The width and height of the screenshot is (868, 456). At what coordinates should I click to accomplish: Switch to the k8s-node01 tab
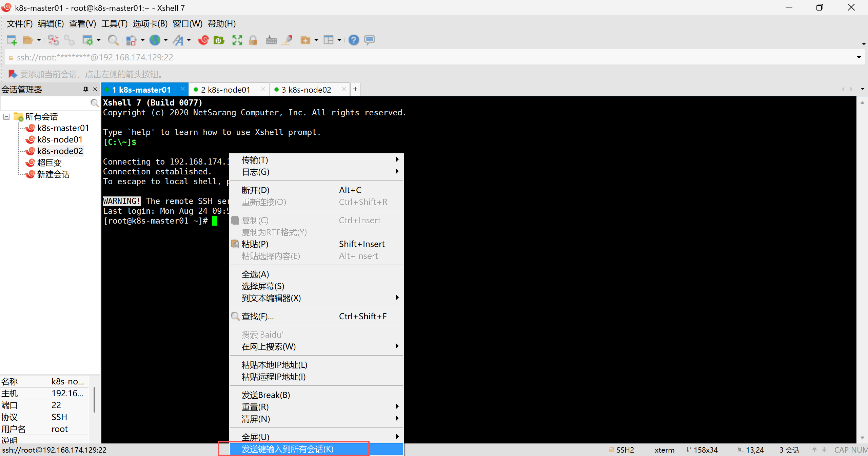point(225,90)
